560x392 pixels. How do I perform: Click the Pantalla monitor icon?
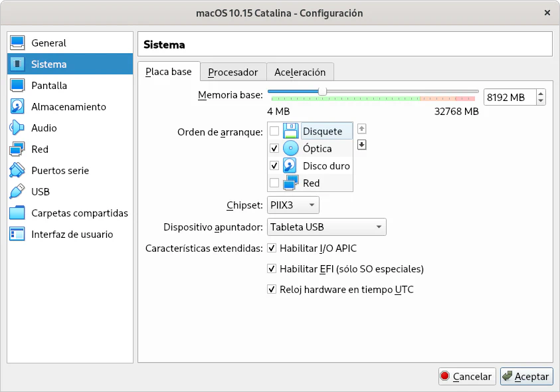tap(18, 85)
